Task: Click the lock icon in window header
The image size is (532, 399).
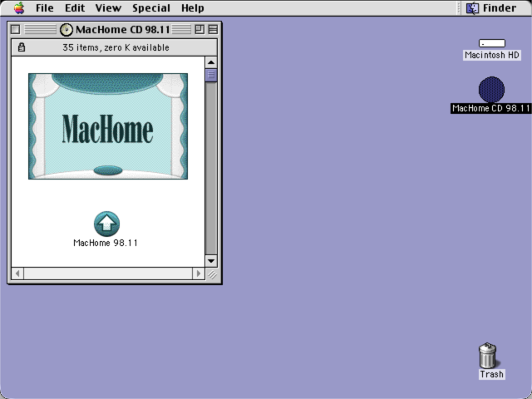Action: [x=22, y=47]
